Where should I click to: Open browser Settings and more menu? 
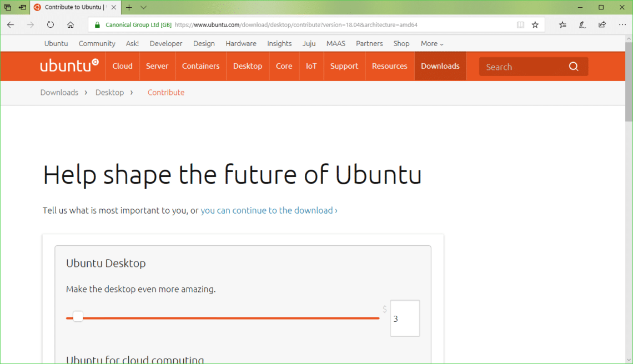click(x=622, y=25)
